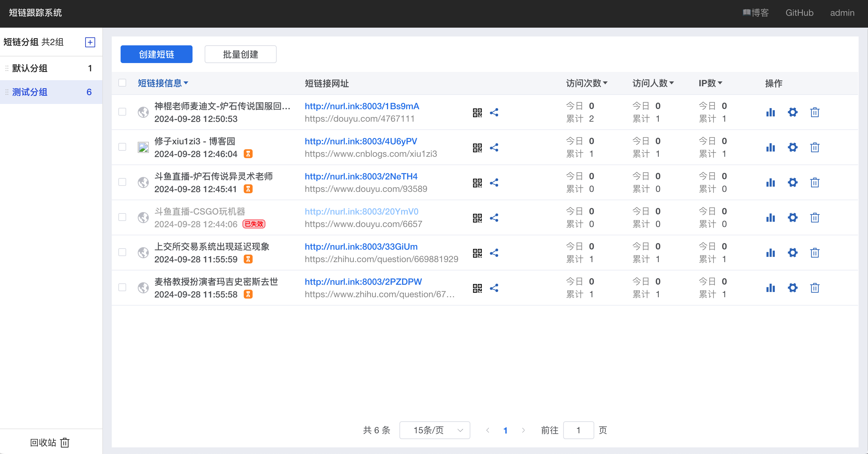Check the 上交所交易系统 row checkbox
Screen dimensions: 868x454
(x=122, y=252)
